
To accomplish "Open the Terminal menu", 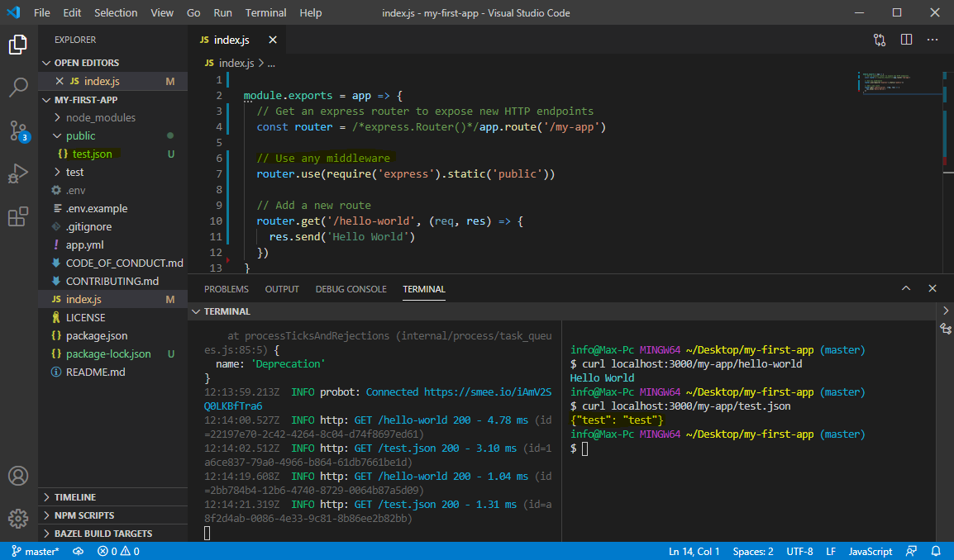I will pyautogui.click(x=266, y=12).
